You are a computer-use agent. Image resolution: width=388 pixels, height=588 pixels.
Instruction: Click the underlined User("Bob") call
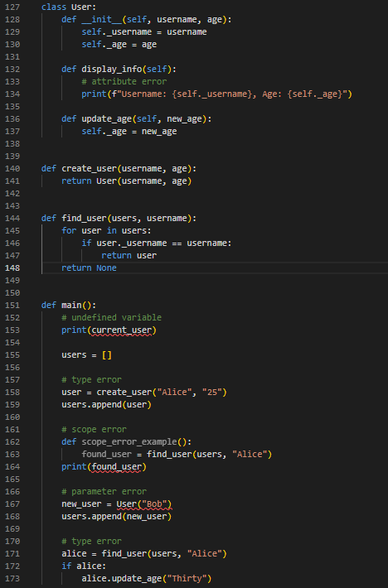(144, 504)
